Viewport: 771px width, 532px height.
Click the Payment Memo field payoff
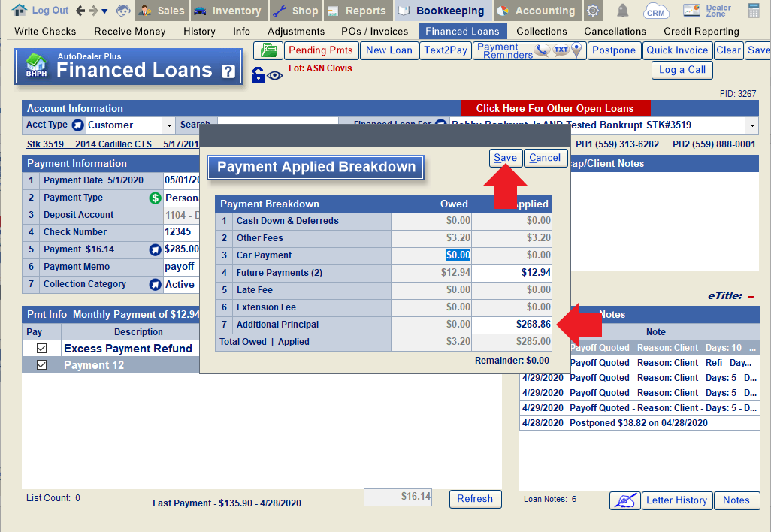tap(181, 267)
